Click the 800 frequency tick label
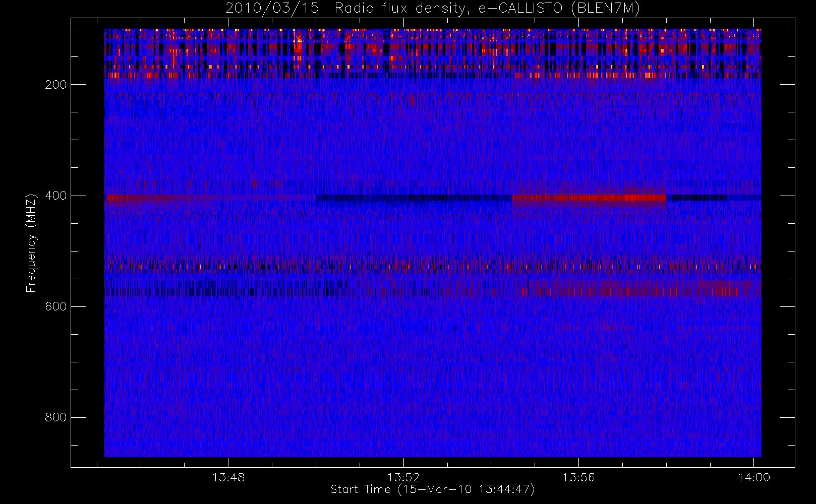 [56, 417]
